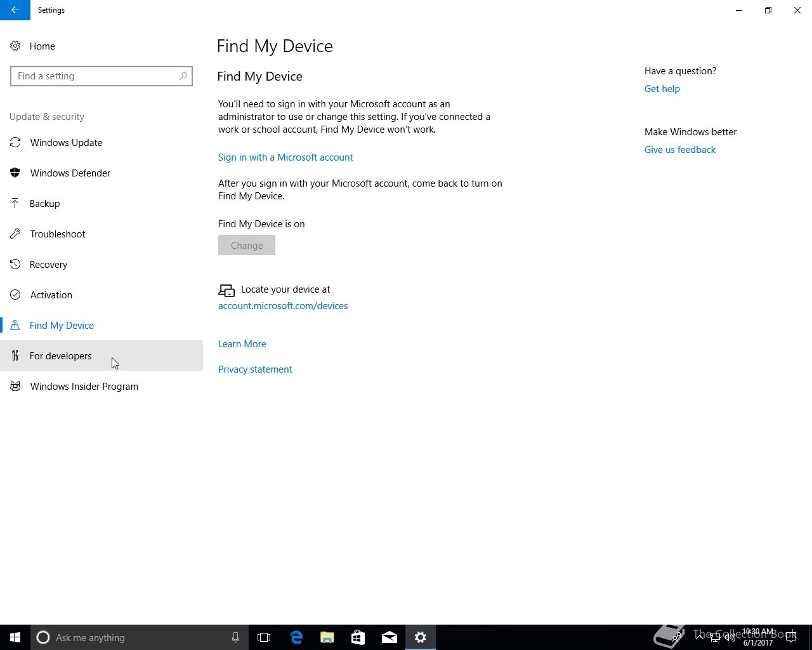Screen dimensions: 812x650
Task: Click the Ask me anything Cortana box
Action: pos(140,637)
